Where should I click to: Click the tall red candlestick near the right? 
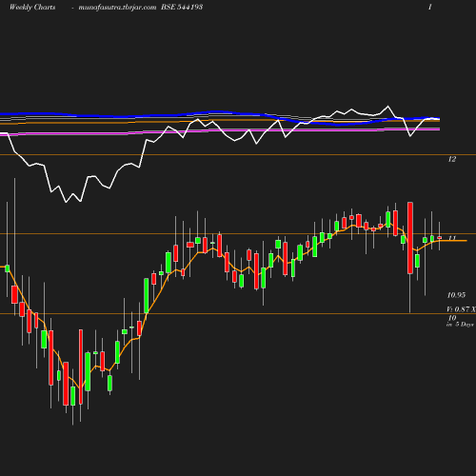(x=410, y=238)
